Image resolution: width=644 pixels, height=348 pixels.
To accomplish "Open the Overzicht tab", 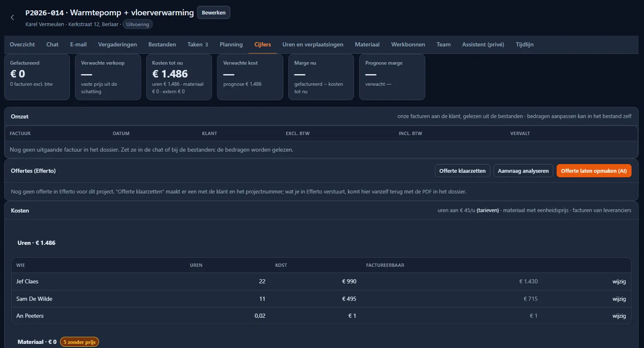I will click(x=22, y=44).
